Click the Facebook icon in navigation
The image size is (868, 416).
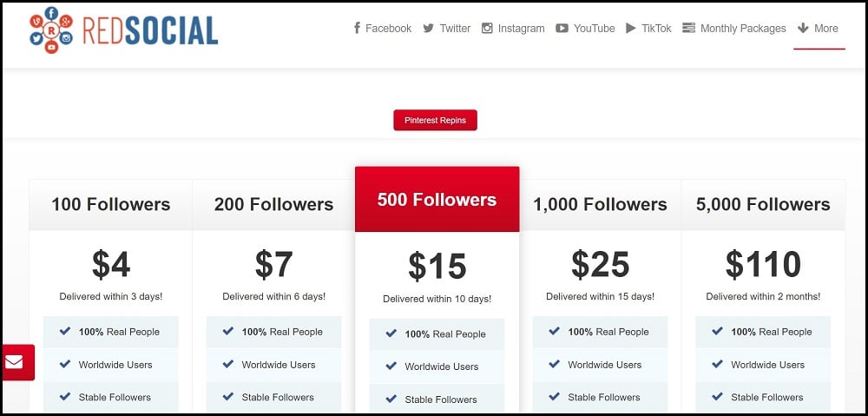357,28
